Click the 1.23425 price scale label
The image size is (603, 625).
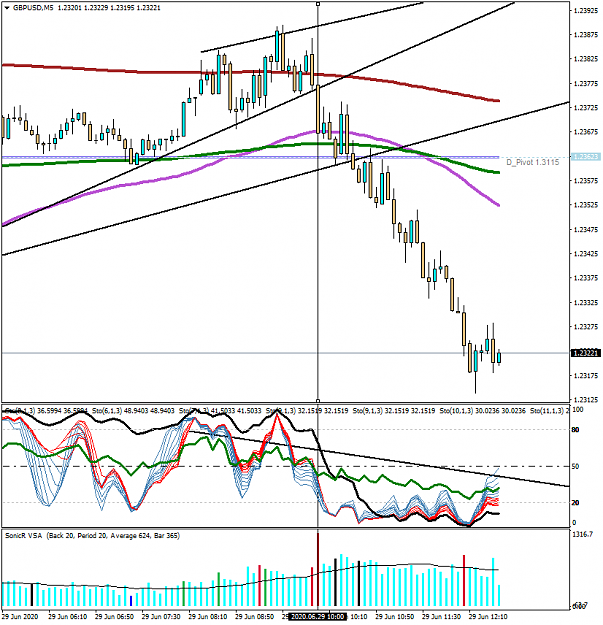point(586,254)
